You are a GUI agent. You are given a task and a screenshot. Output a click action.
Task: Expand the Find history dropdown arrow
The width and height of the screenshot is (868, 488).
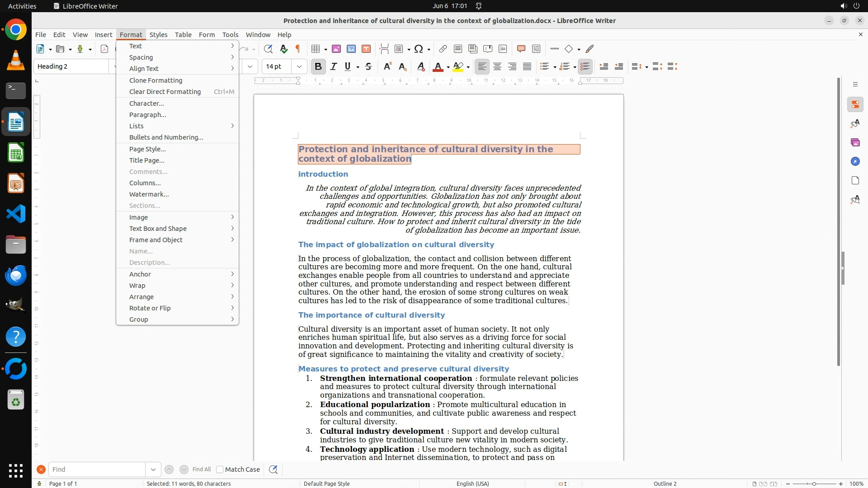[x=153, y=469]
